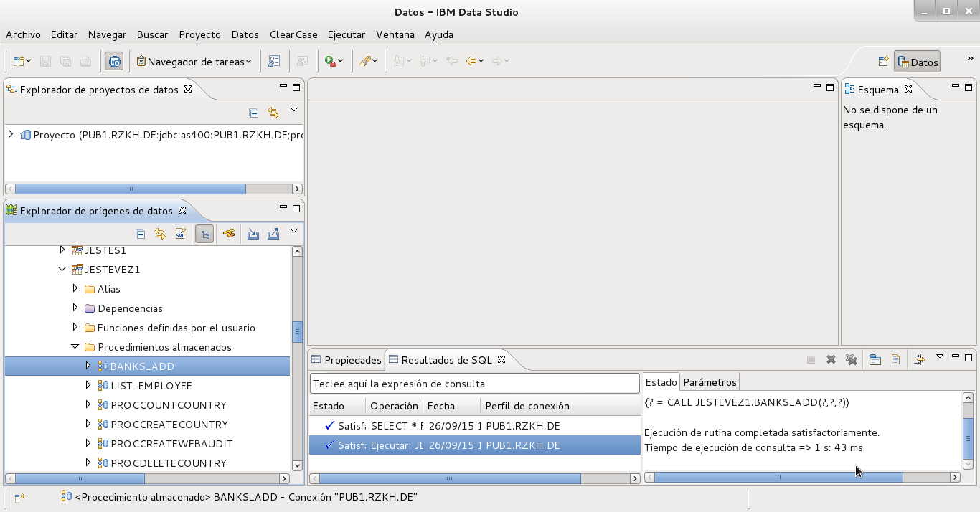Switch to the Parámetros tab
Viewport: 980px width, 512px height.
pyautogui.click(x=710, y=382)
